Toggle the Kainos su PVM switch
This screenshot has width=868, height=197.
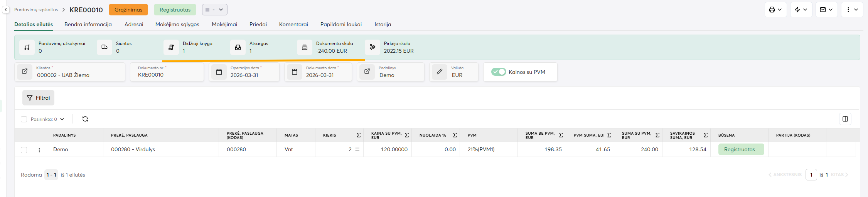tap(498, 72)
